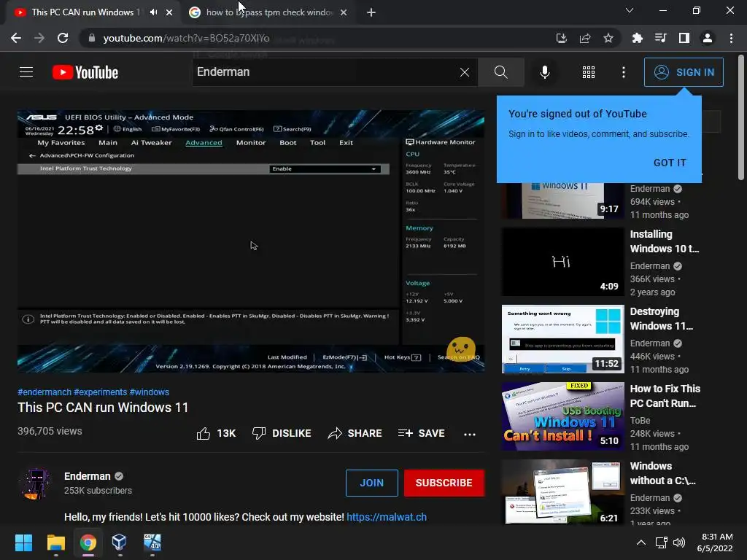The image size is (747, 560).
Task: Open Chrome three-dot menu
Action: pyautogui.click(x=731, y=38)
